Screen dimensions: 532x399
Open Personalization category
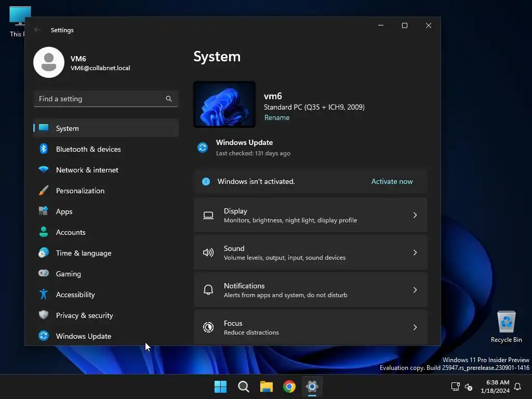(80, 191)
